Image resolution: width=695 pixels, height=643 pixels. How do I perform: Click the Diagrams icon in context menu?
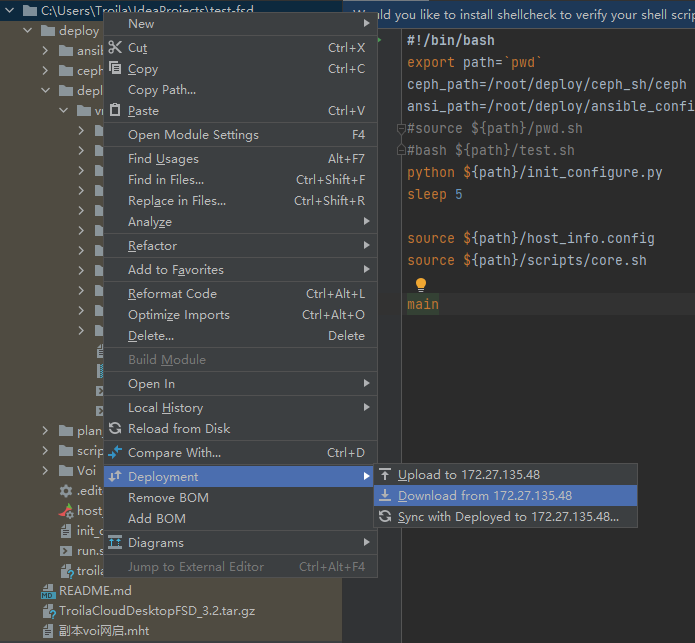114,543
